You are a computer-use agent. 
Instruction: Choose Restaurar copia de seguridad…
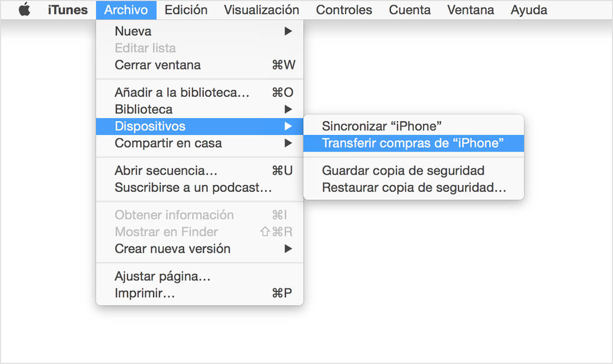[413, 188]
